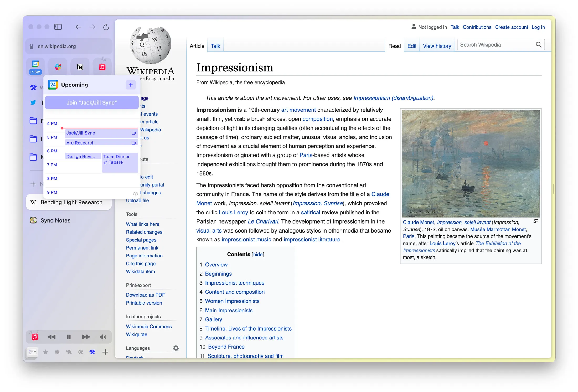Open calendar popup settings gear

135,194
